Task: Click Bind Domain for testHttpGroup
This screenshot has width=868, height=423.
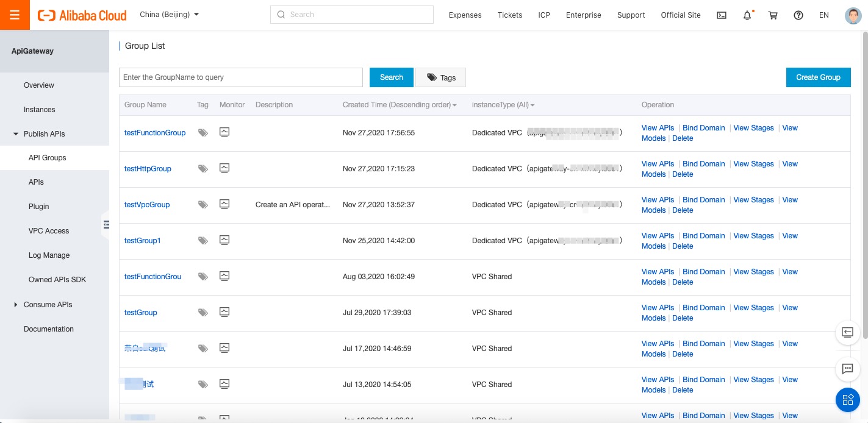Action: [704, 164]
